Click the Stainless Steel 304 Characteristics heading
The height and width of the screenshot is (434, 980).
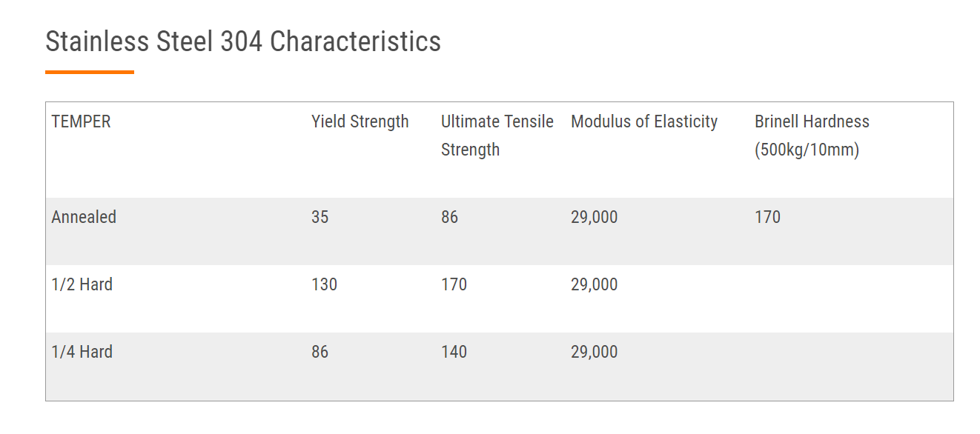click(243, 41)
